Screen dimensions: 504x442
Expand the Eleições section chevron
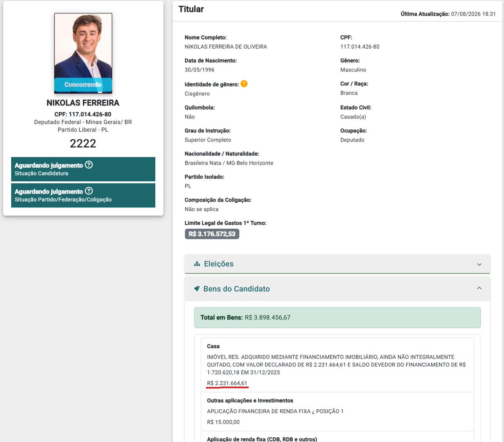point(479,264)
